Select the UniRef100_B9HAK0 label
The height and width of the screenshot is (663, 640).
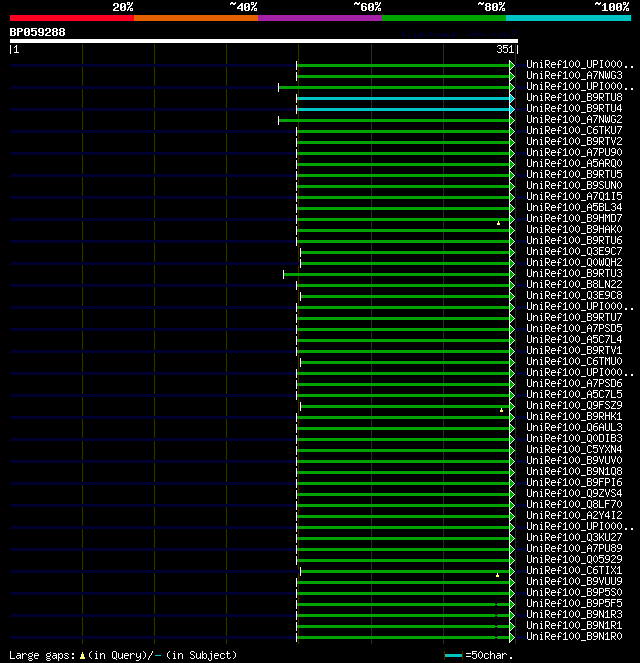coord(574,229)
